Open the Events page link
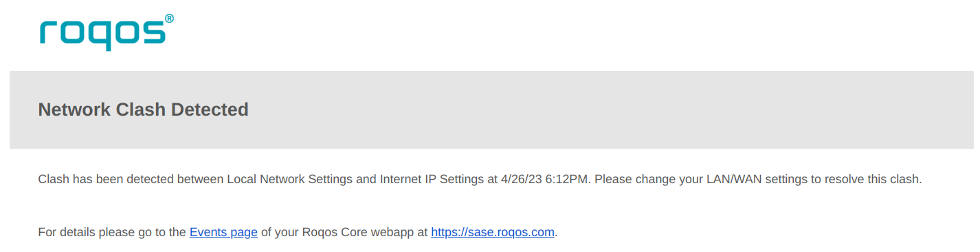This screenshot has width=980, height=252. pos(223,232)
